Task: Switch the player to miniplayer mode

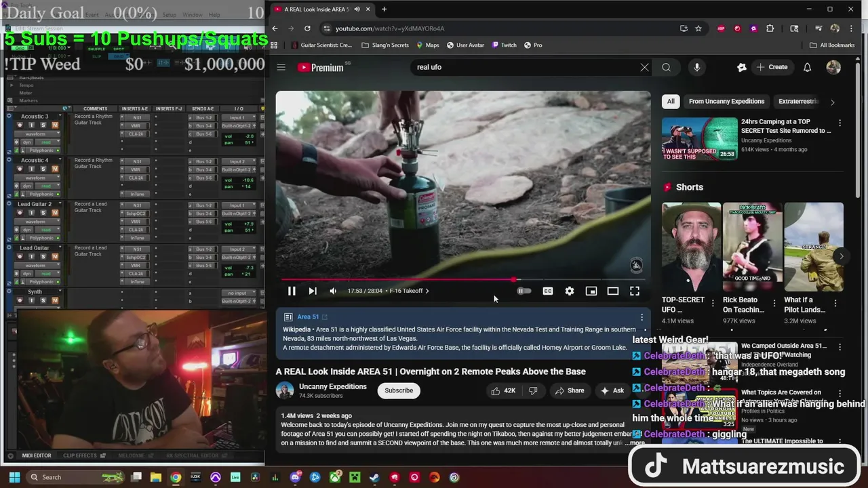Action: (591, 291)
